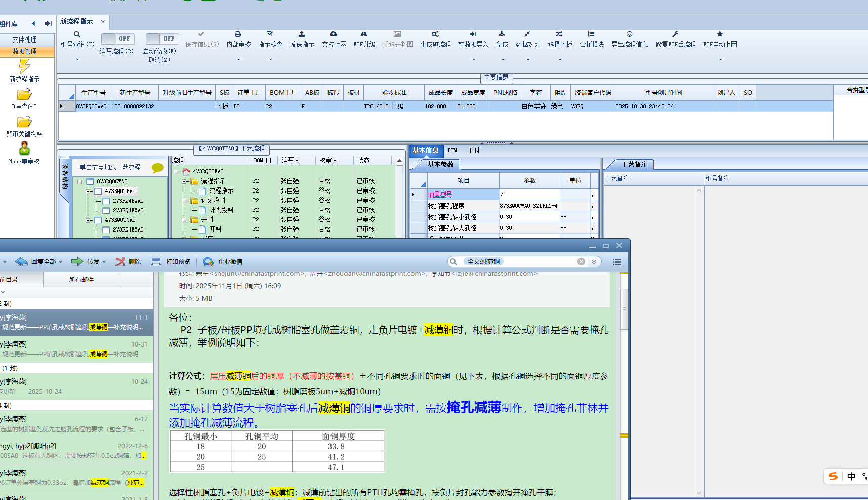The width and height of the screenshot is (868, 500).
Task: Open the 11-1 email from 李海燕
Action: tap(76, 322)
